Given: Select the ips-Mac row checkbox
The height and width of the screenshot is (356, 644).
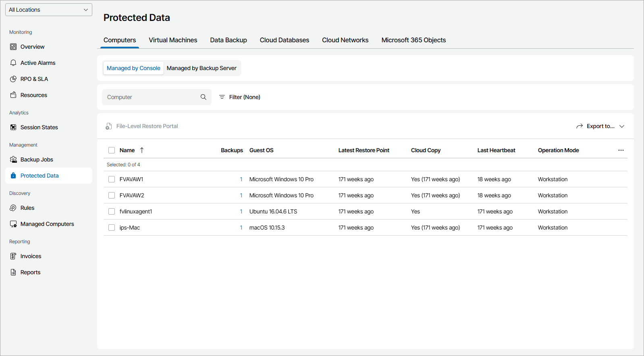Looking at the screenshot, I should pos(112,228).
